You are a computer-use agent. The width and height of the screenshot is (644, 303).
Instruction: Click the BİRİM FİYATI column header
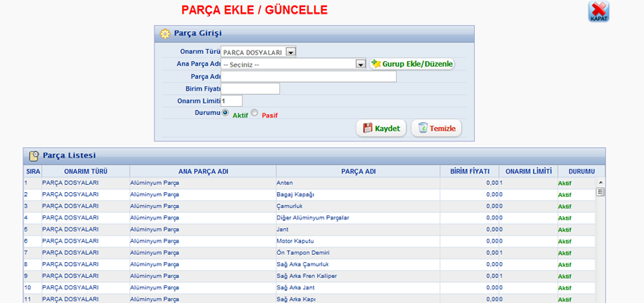tap(469, 171)
